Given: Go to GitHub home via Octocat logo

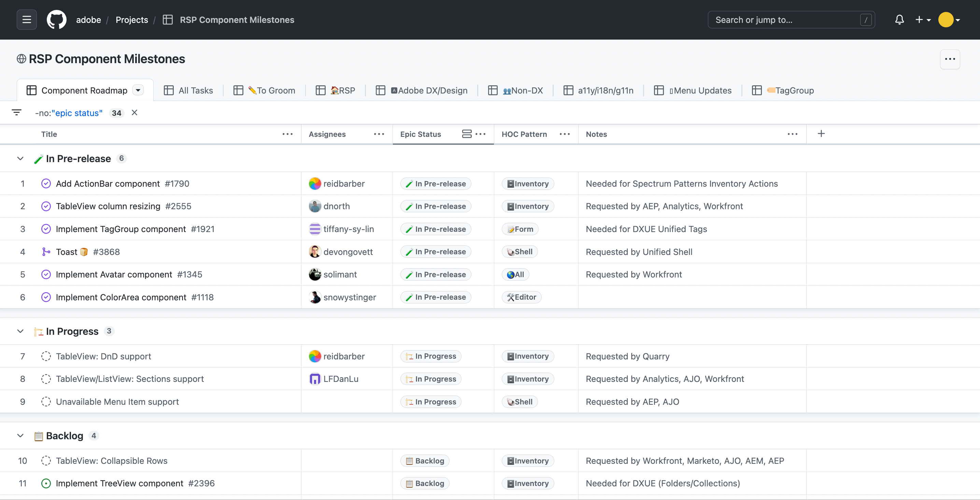Looking at the screenshot, I should pyautogui.click(x=56, y=19).
